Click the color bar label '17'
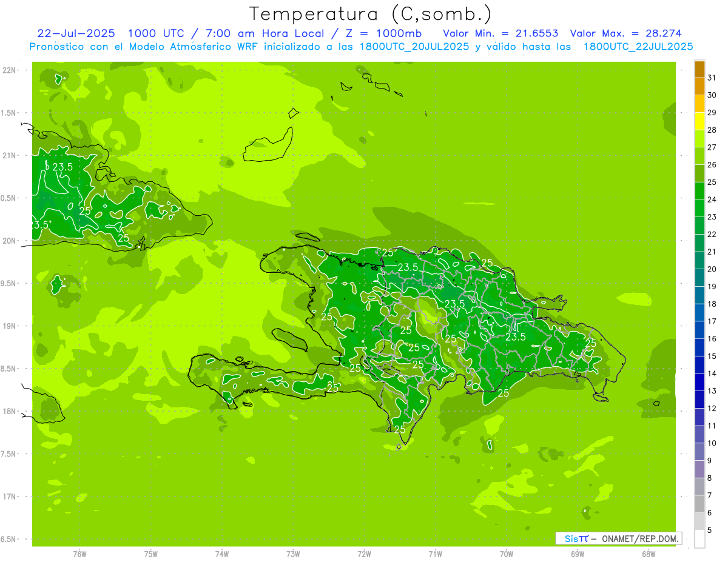This screenshot has height=562, width=728. click(712, 321)
